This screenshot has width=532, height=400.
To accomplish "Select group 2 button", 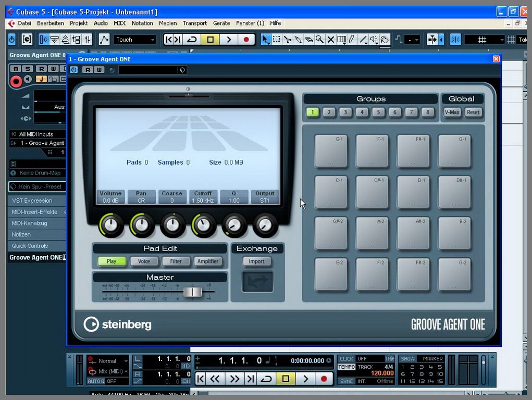I will (329, 113).
